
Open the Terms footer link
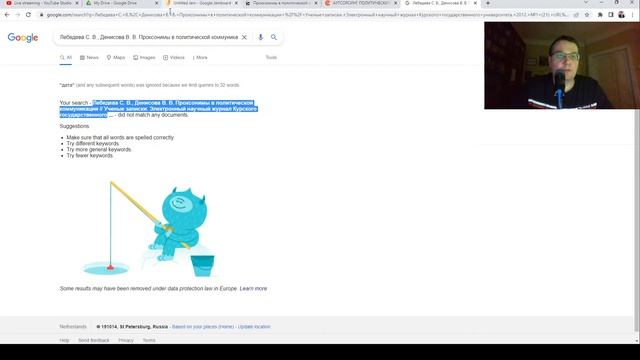point(149,340)
